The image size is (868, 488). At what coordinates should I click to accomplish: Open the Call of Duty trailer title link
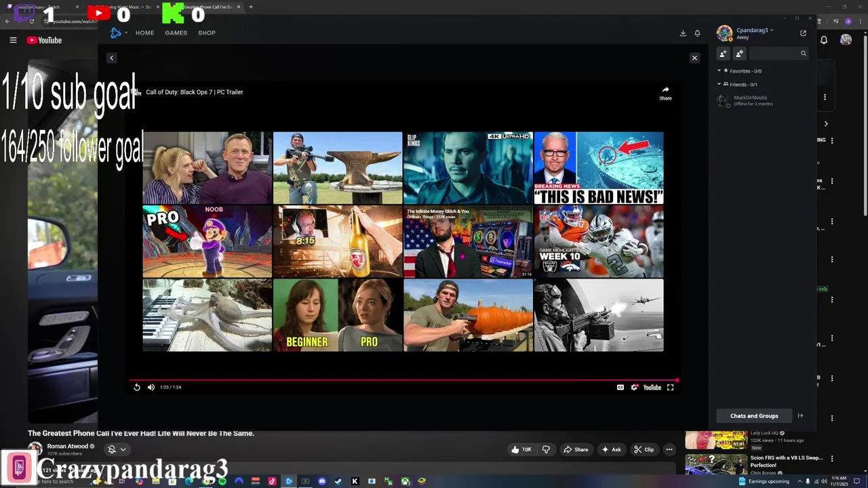pos(194,92)
